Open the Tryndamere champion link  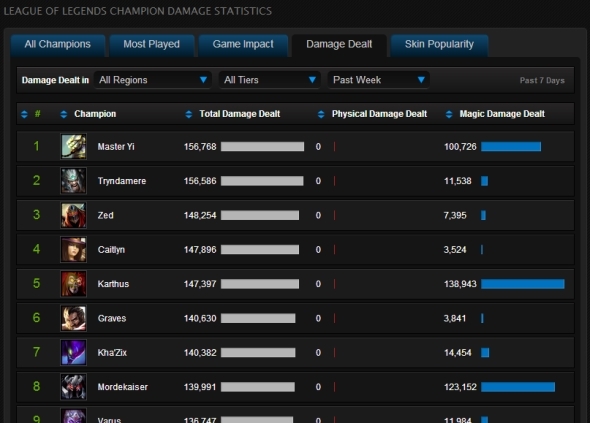click(x=122, y=181)
